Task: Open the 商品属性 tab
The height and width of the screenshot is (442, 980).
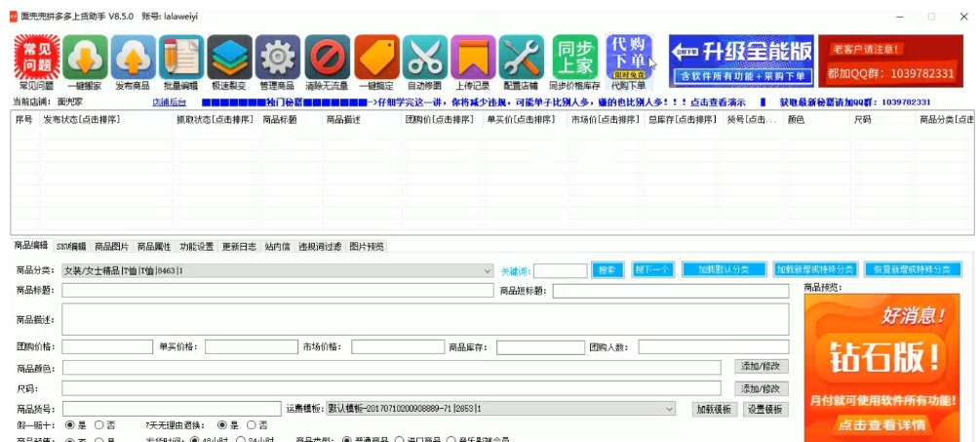Action: coord(154,246)
